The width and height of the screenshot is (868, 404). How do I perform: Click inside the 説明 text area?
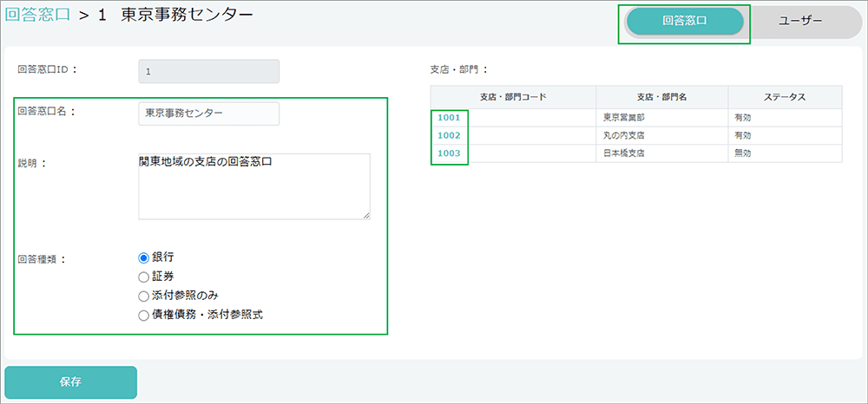pyautogui.click(x=253, y=186)
